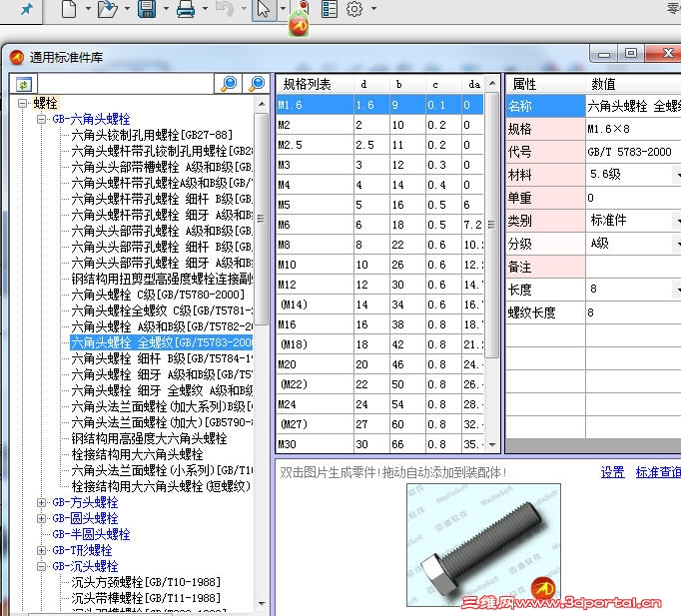The image size is (681, 616).
Task: Select the 名称 property row
Action: (593, 106)
